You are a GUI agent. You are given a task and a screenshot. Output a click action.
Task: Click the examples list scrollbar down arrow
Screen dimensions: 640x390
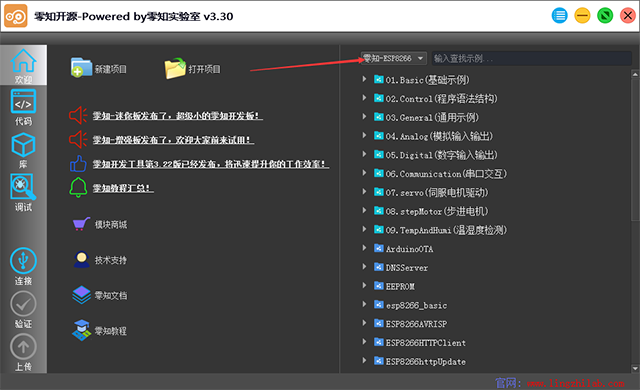635,368
